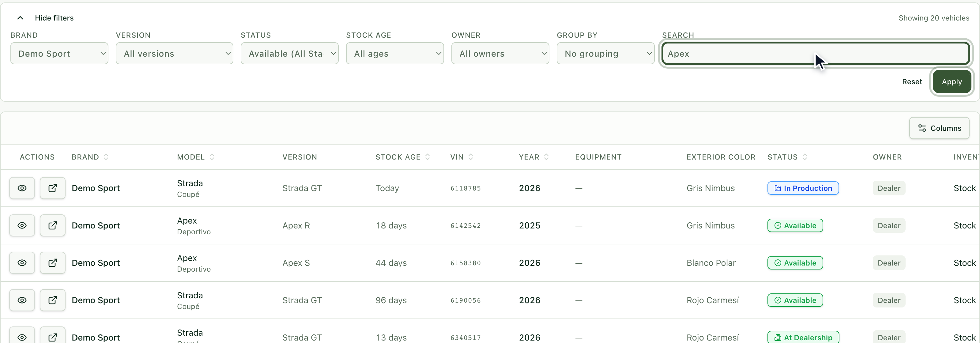View vehicle with VIN 6190056
980x343 pixels.
(x=22, y=300)
